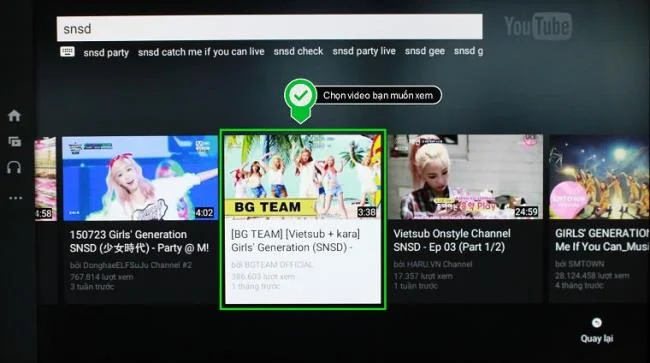
Task: Open the Home icon in sidebar
Action: (14, 116)
